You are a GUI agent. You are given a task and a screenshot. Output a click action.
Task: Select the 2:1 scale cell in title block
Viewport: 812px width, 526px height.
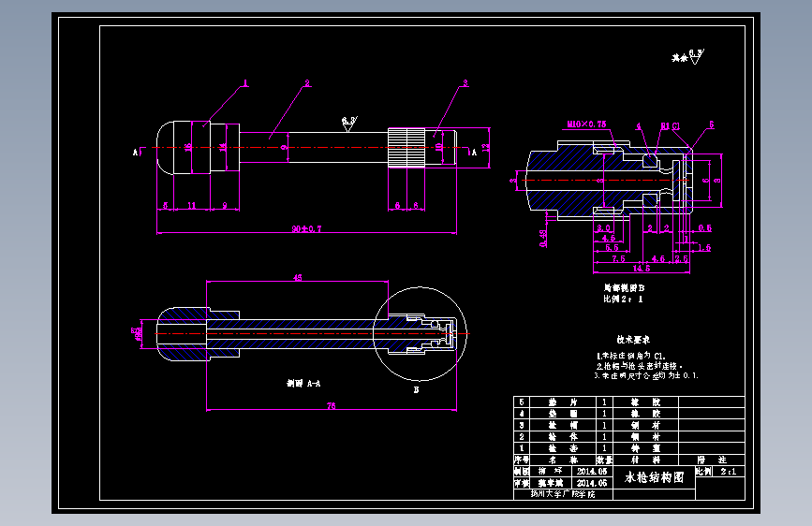[x=728, y=472]
